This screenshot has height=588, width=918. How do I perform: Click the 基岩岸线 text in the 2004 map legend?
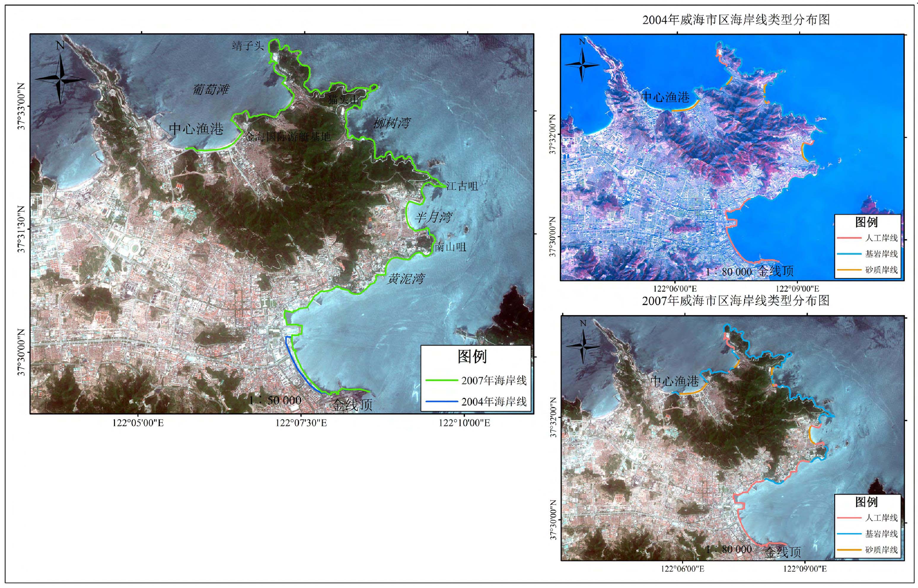point(881,254)
